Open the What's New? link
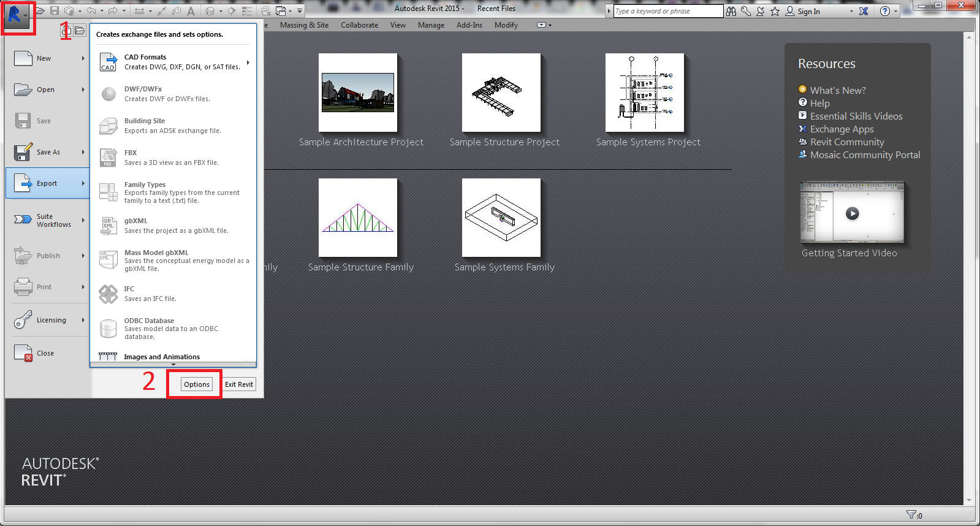Viewport: 980px width, 526px height. click(838, 90)
